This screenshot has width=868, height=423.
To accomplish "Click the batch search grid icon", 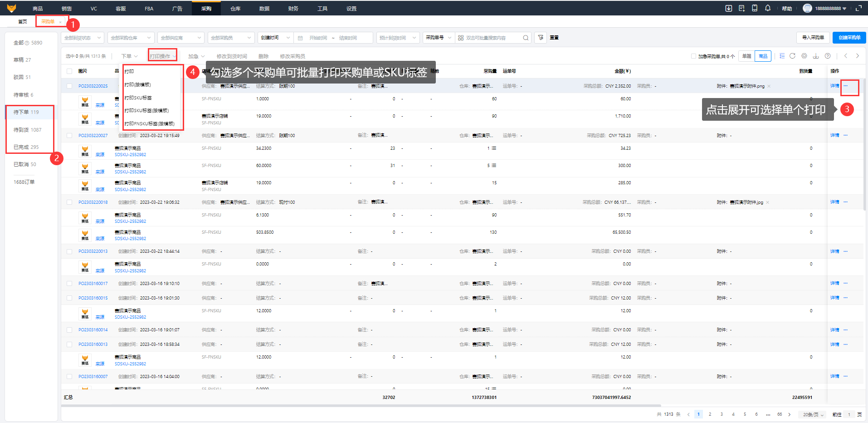I will coord(461,38).
